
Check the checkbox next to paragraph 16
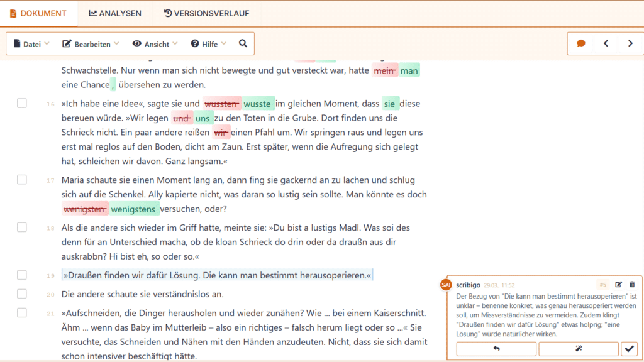click(x=22, y=104)
